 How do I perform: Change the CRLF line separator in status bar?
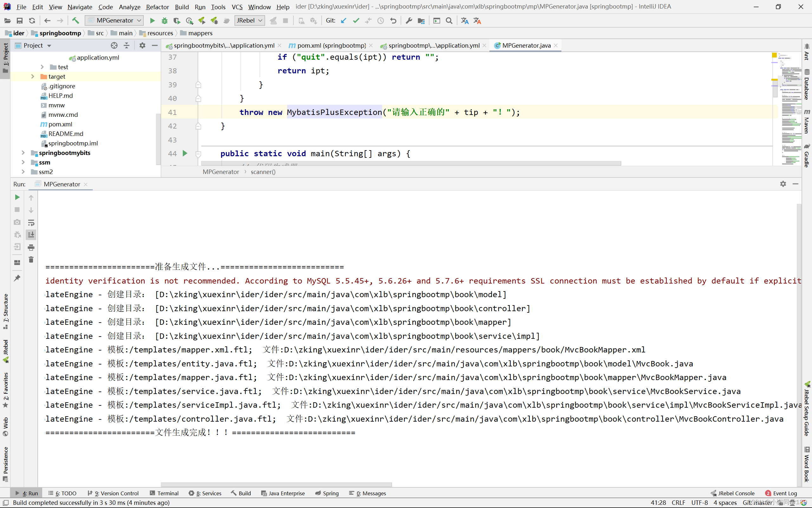click(x=678, y=503)
